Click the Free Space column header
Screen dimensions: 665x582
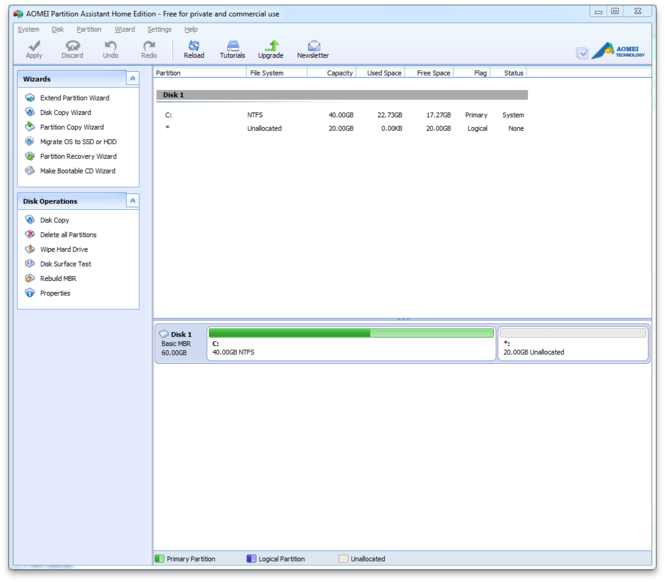click(x=430, y=73)
